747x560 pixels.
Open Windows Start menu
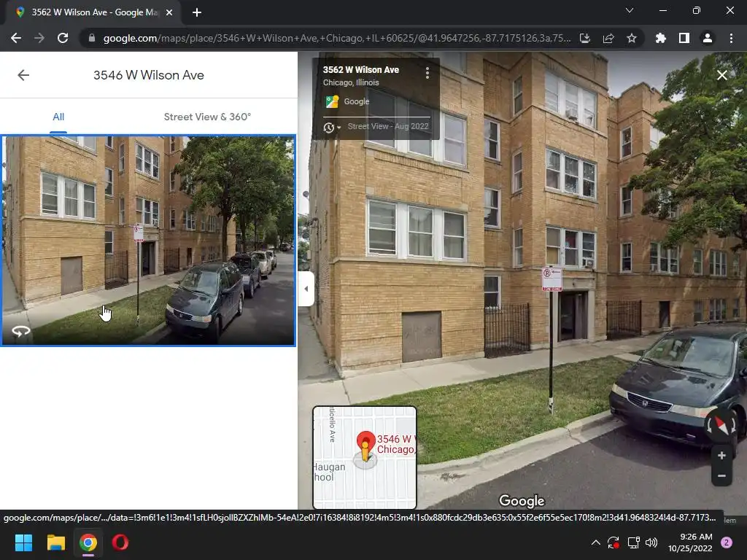click(23, 542)
